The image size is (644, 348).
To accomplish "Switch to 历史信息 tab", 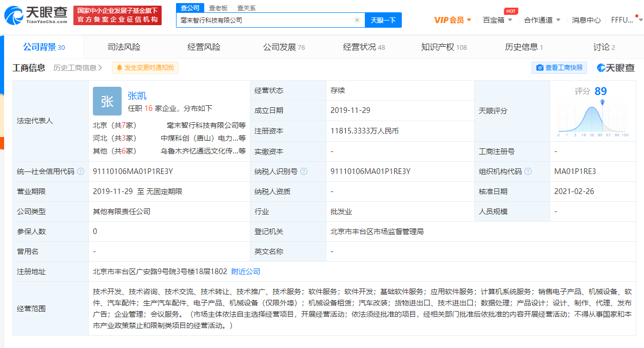I will click(x=524, y=47).
